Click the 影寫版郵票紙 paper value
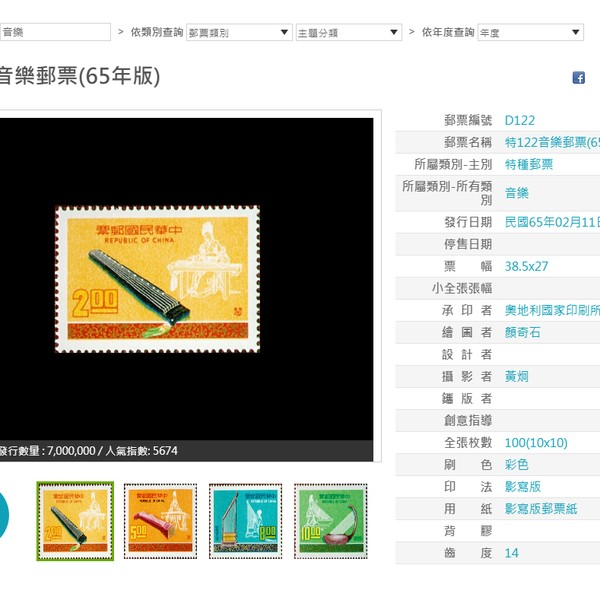The image size is (600, 600). pos(541,509)
